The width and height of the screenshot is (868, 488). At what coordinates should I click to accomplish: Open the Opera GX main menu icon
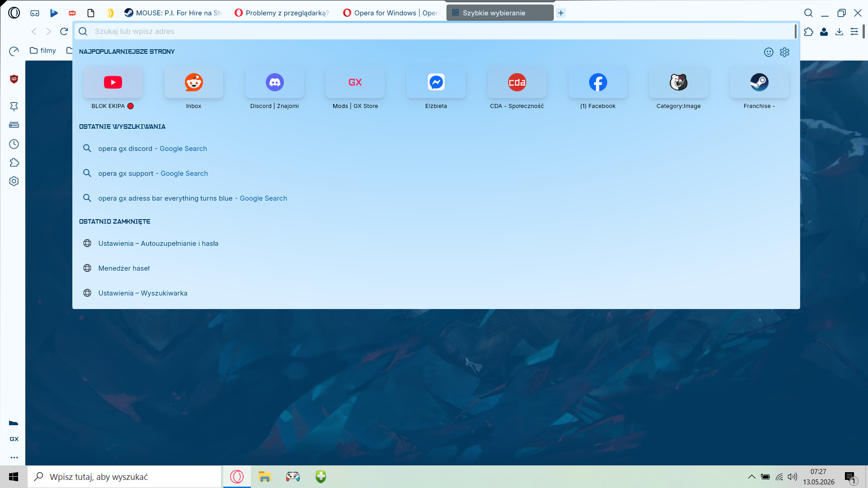pos(14,13)
